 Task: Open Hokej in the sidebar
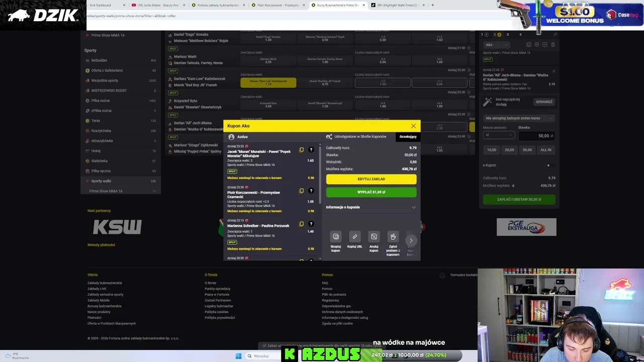[121, 151]
